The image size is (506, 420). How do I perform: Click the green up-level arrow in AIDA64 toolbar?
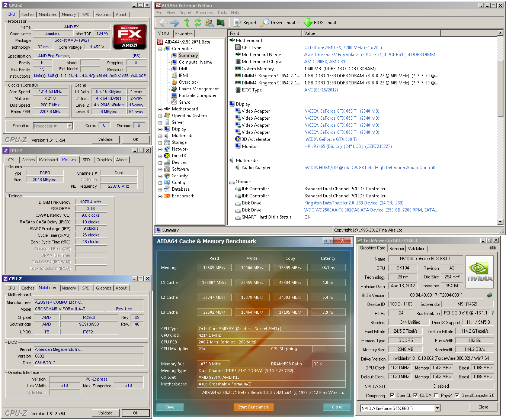coord(187,23)
